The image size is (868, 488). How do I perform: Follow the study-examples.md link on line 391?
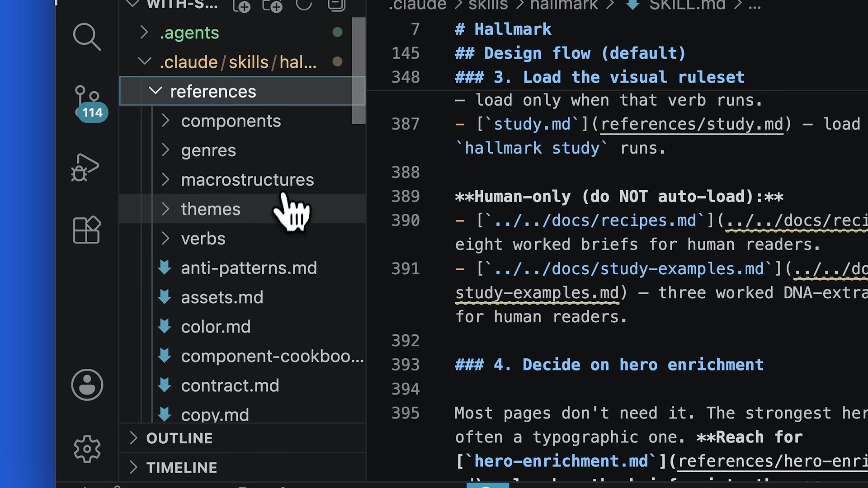(537, 293)
